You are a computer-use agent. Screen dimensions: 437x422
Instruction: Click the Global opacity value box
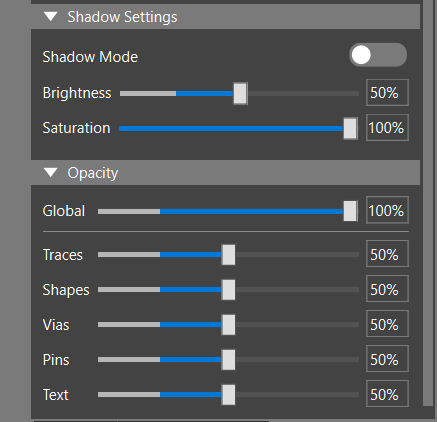click(x=387, y=210)
